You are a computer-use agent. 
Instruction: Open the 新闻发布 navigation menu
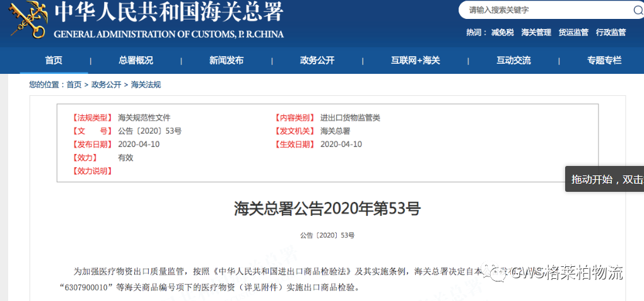(x=226, y=61)
